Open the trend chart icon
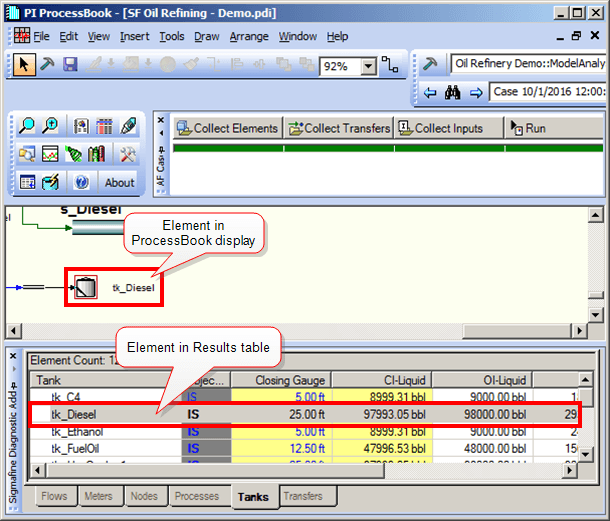Viewport: 610px width, 521px height. click(50, 154)
